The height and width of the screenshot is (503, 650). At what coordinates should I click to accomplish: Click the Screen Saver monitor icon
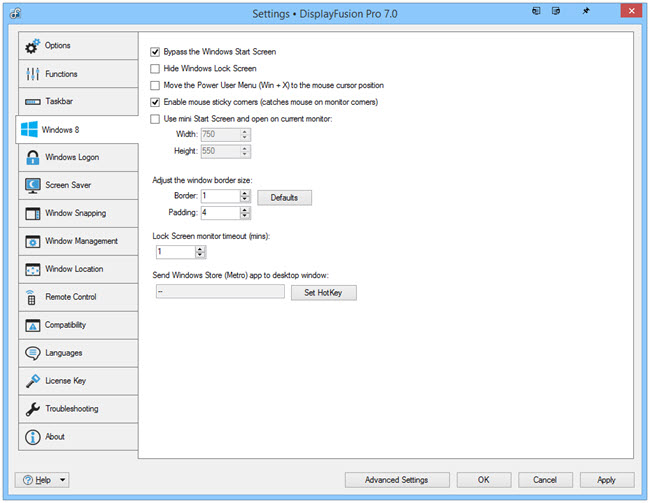coord(33,185)
